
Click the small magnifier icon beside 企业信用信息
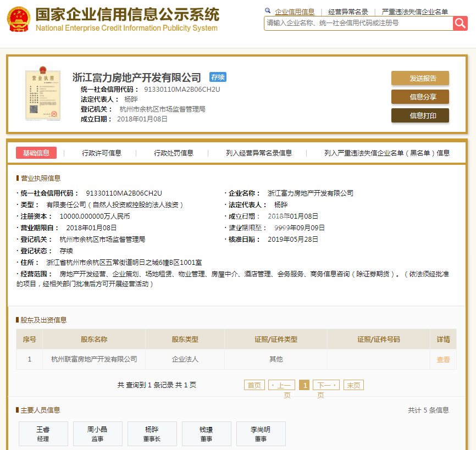[268, 11]
